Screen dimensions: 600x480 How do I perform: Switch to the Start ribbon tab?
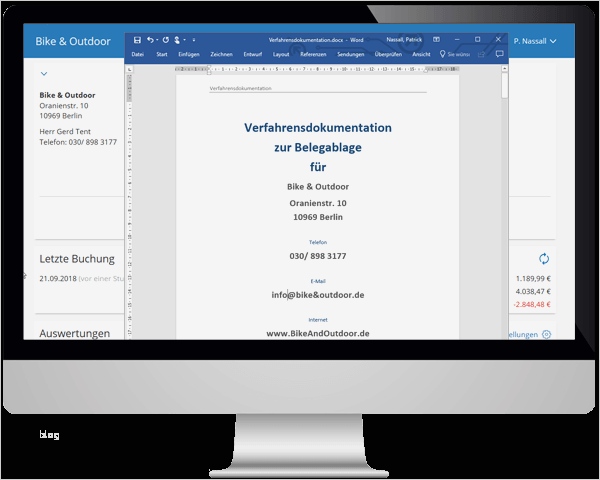click(162, 54)
